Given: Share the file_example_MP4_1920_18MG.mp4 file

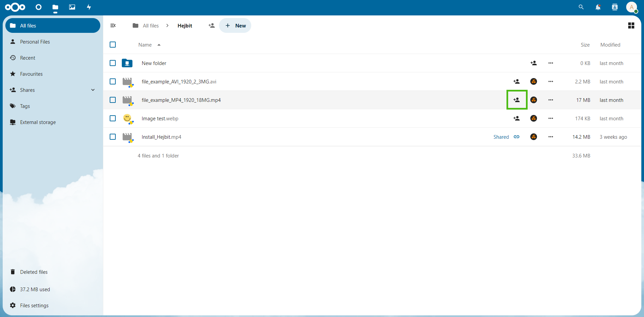Looking at the screenshot, I should click(517, 100).
